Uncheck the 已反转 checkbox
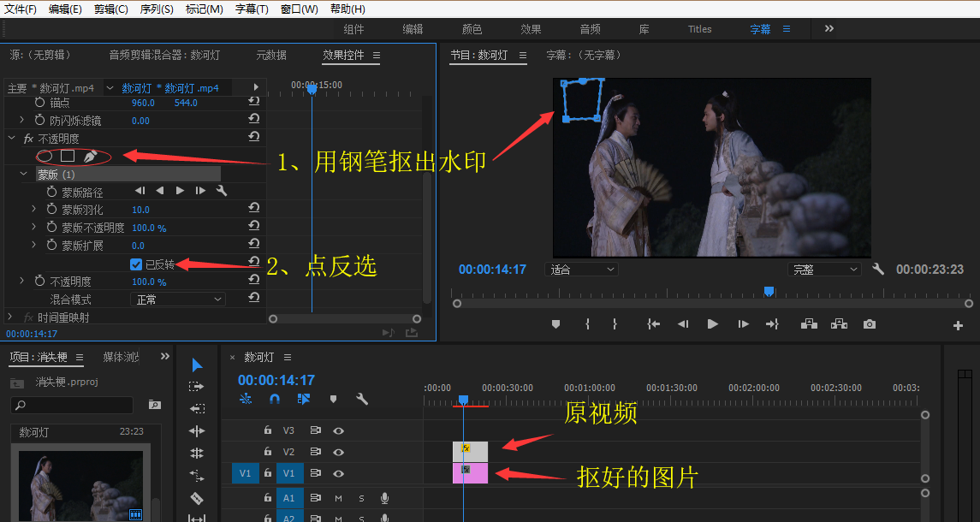980x522 pixels. (135, 264)
